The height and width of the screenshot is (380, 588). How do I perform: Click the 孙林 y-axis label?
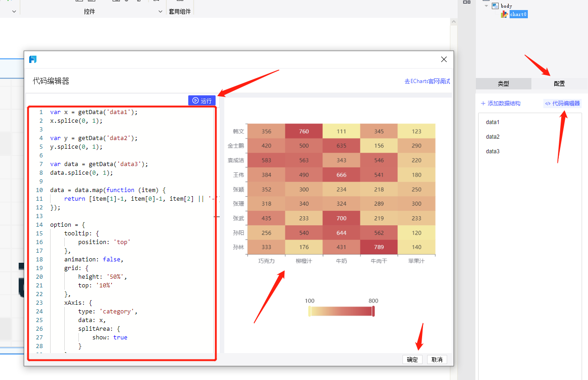[x=238, y=247]
